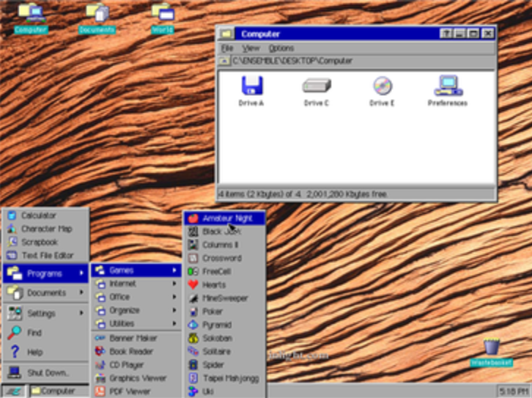532x398 pixels.
Task: Click the Book Reader icon
Action: [100, 351]
